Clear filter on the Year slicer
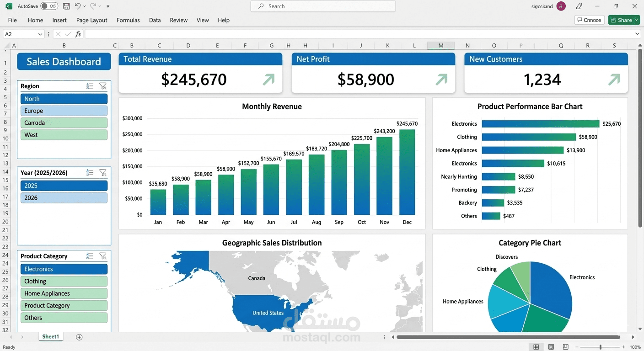This screenshot has width=644, height=351. [x=103, y=173]
